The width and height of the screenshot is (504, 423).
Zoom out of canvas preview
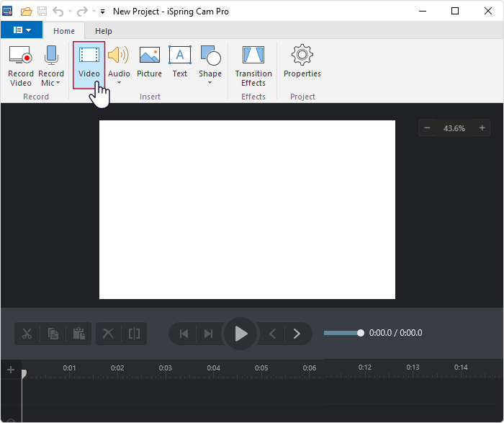tap(427, 128)
